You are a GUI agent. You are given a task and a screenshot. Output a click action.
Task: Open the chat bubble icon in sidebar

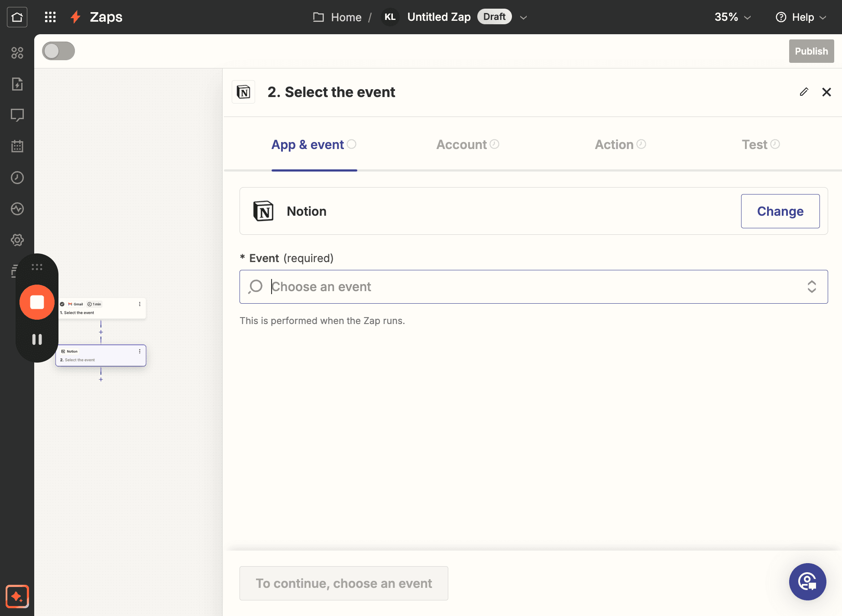[x=17, y=115]
